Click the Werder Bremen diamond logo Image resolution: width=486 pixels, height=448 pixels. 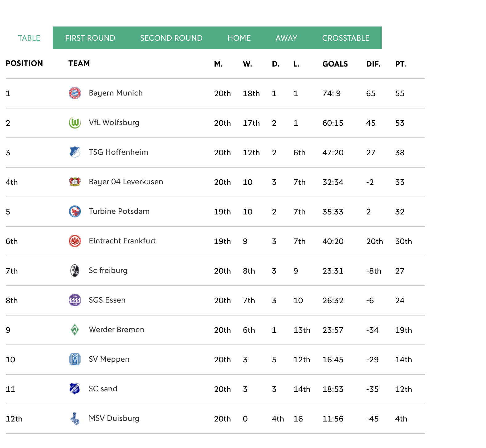[x=75, y=330]
